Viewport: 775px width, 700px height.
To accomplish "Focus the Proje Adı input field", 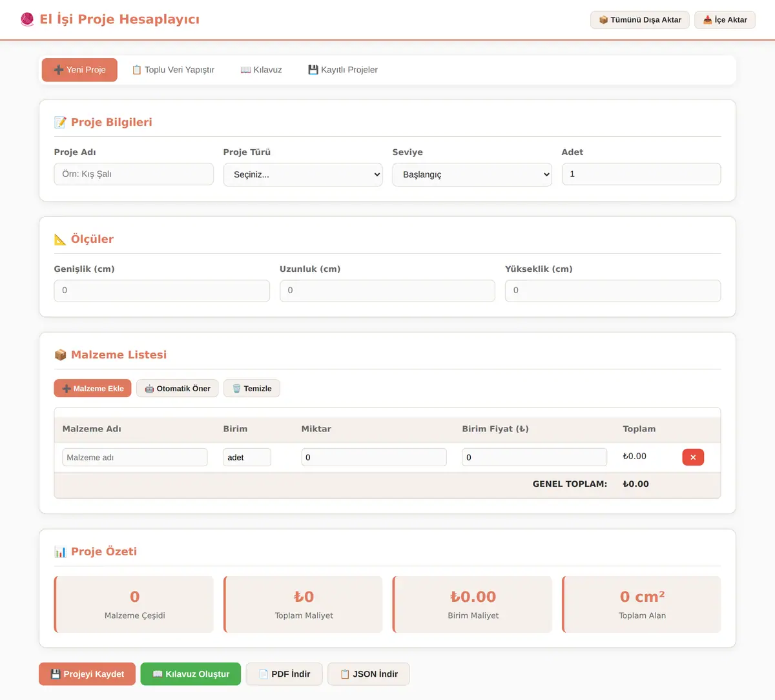I will coord(134,174).
